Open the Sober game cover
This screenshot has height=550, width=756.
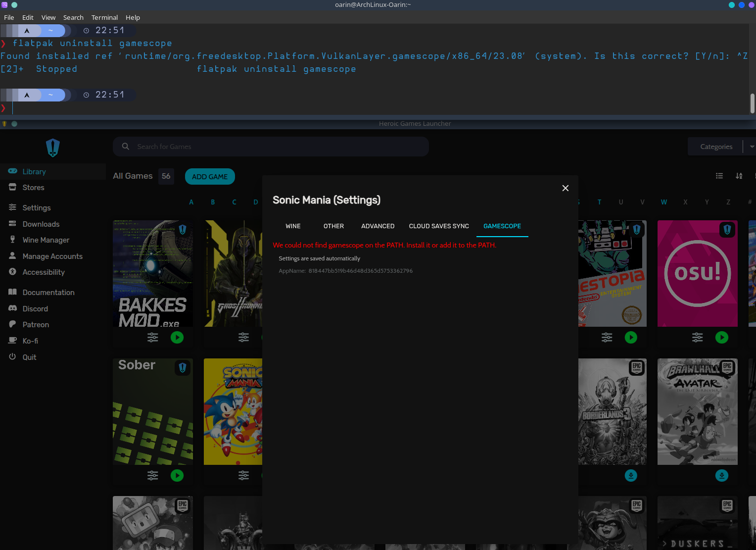tap(153, 411)
